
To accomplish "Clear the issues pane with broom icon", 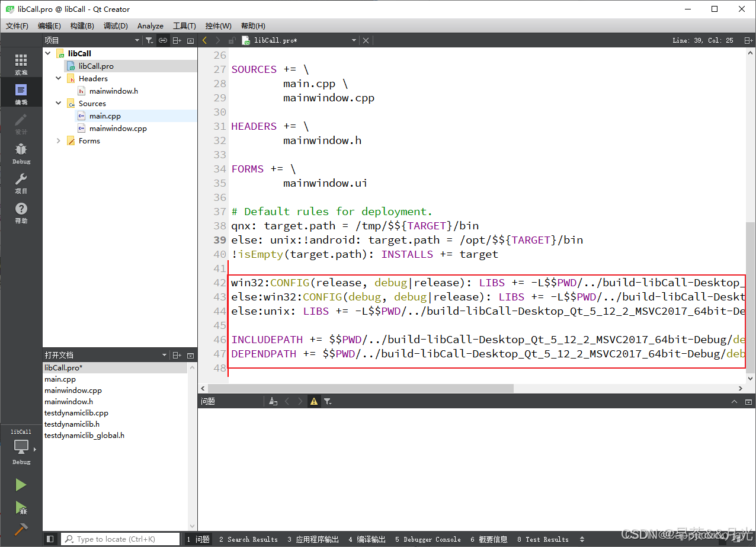I will pyautogui.click(x=273, y=401).
